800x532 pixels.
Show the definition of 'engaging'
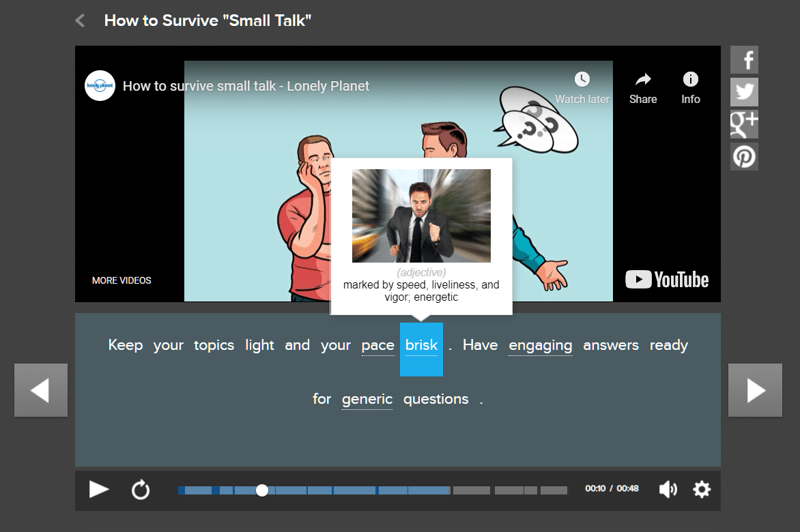tap(540, 345)
